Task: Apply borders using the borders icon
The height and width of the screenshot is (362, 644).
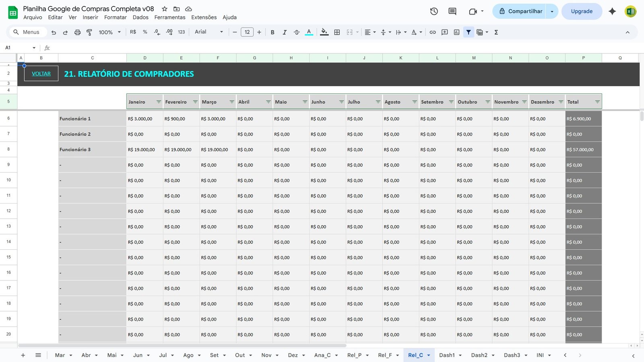Action: [x=337, y=32]
